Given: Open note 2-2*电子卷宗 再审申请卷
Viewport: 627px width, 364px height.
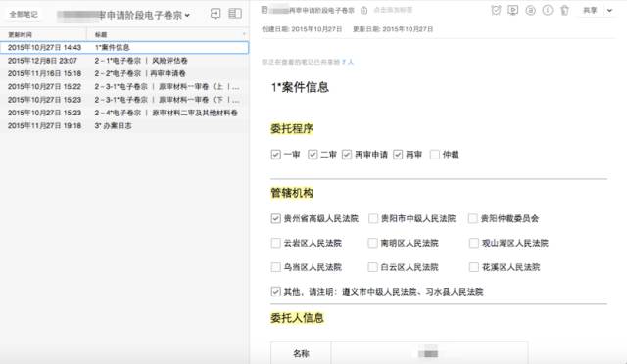Looking at the screenshot, I should point(124,73).
